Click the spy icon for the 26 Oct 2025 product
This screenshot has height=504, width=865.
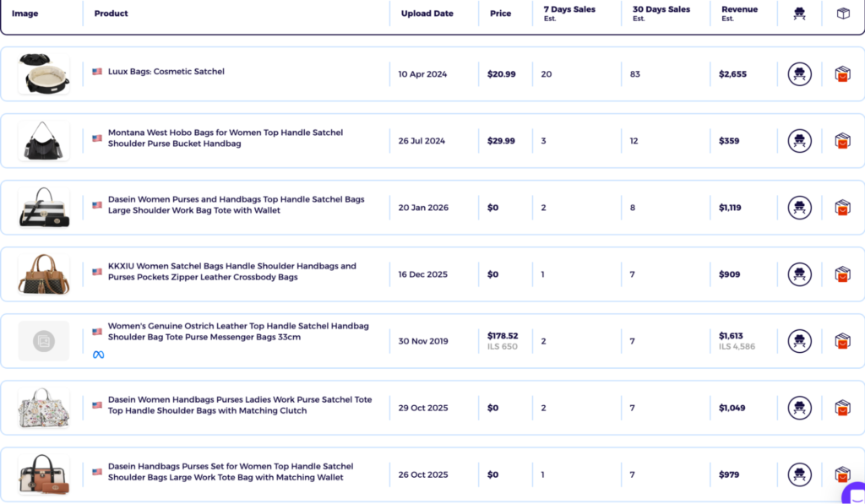coord(799,474)
